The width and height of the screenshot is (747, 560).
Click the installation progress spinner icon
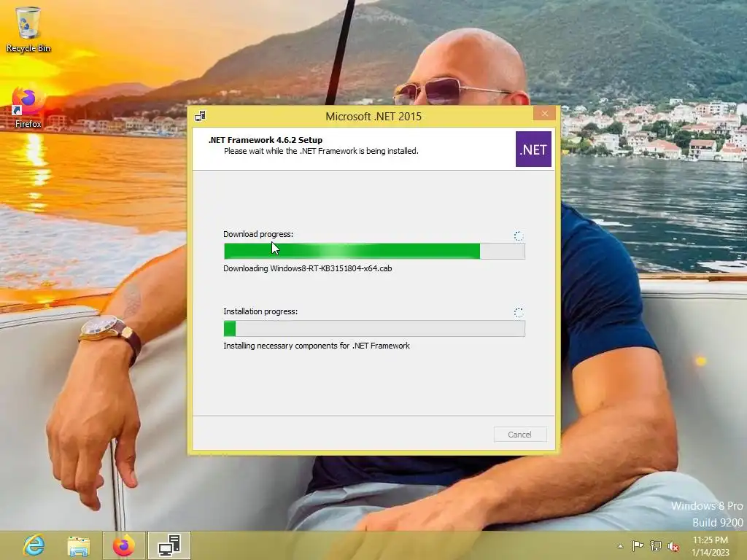pyautogui.click(x=519, y=312)
